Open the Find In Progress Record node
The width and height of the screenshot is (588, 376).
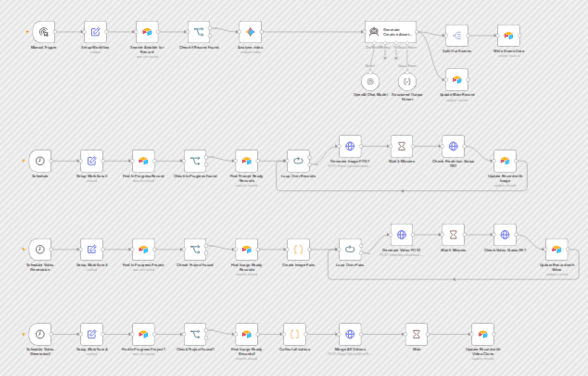pos(144,161)
